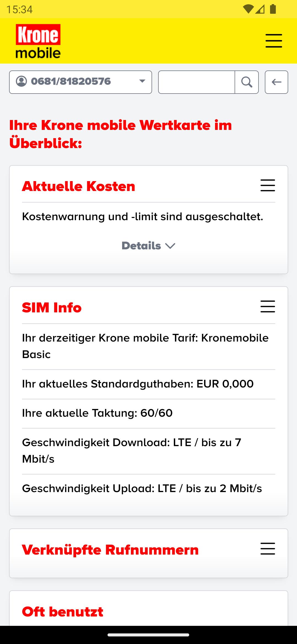Viewport: 297px width, 644px height.
Task: Select the Aktuelle Kosten heading
Action: [79, 186]
